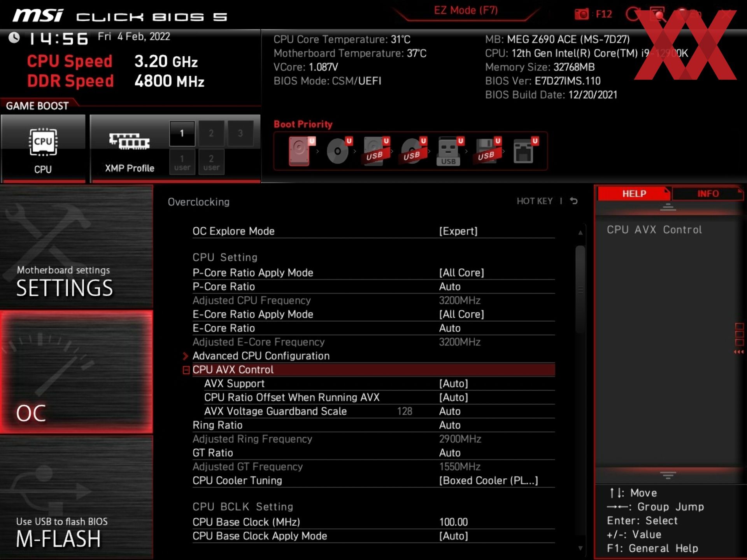Edit the E-Core Ratio Auto value
Image resolution: width=747 pixels, height=560 pixels.
[x=373, y=328]
